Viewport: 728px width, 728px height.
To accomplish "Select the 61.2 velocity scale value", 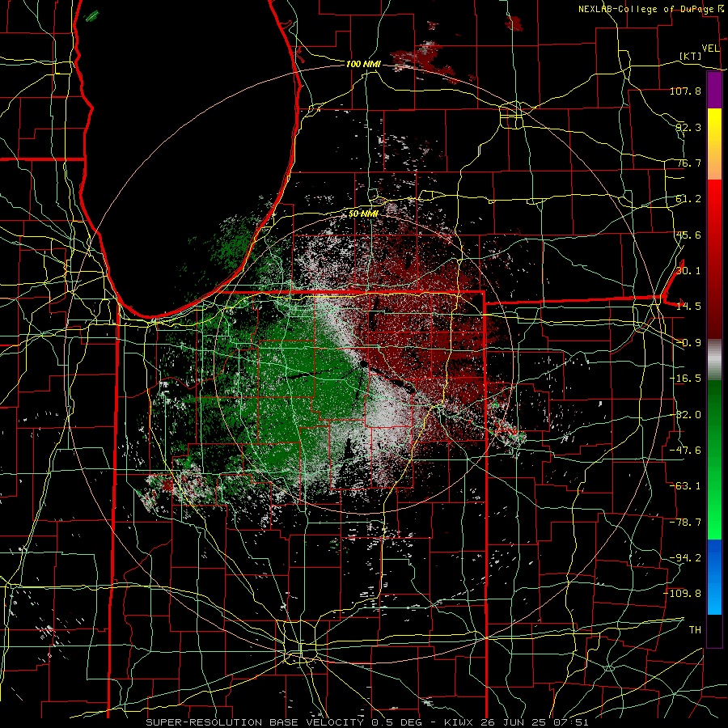I will click(688, 199).
